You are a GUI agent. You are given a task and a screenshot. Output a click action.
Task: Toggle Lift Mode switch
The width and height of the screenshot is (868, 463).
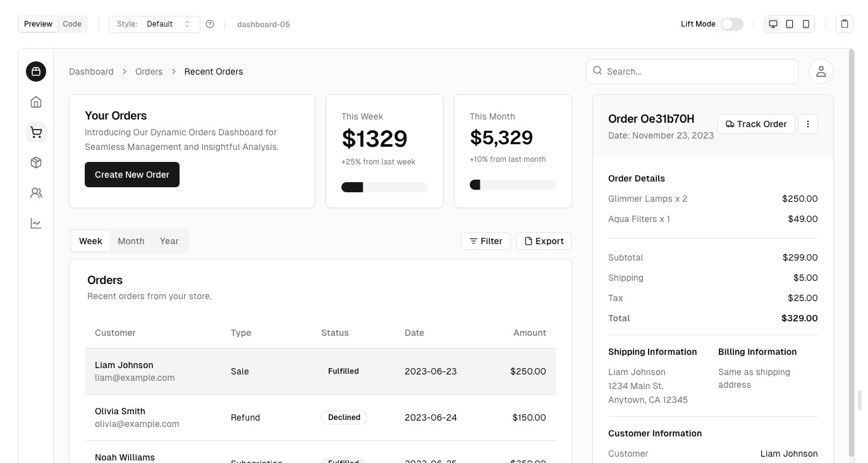(x=732, y=24)
